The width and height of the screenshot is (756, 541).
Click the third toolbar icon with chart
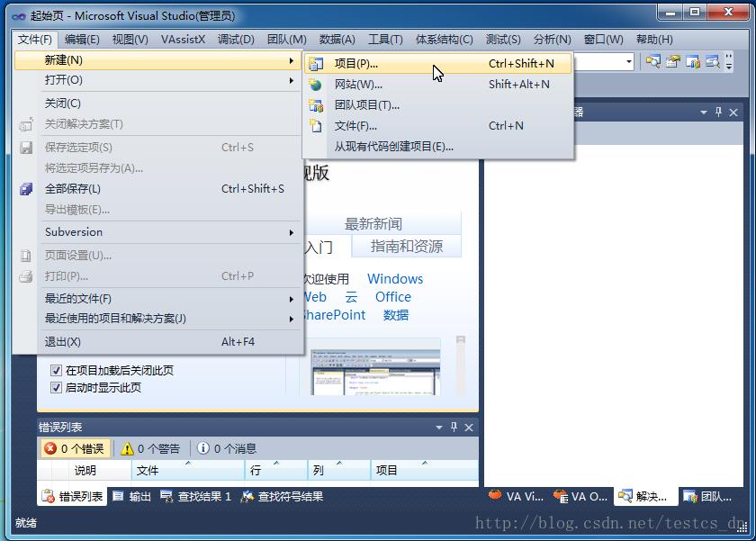[x=693, y=62]
